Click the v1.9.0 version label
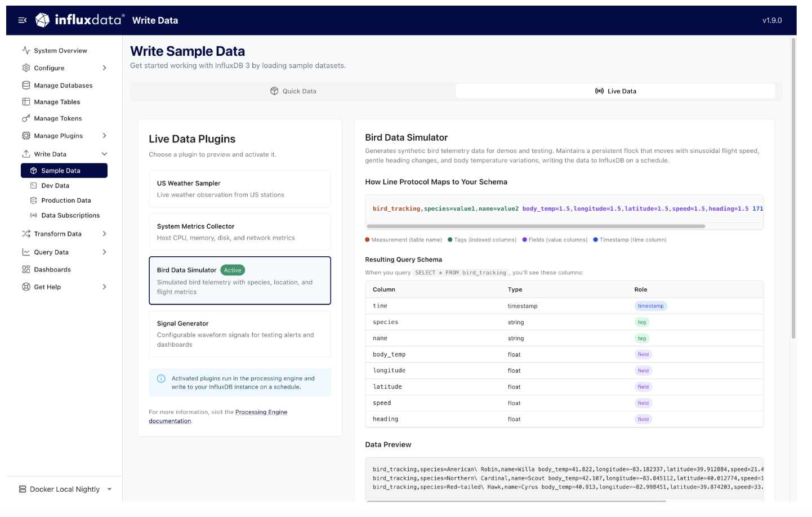Viewport: 812px width, 517px height. click(x=772, y=20)
